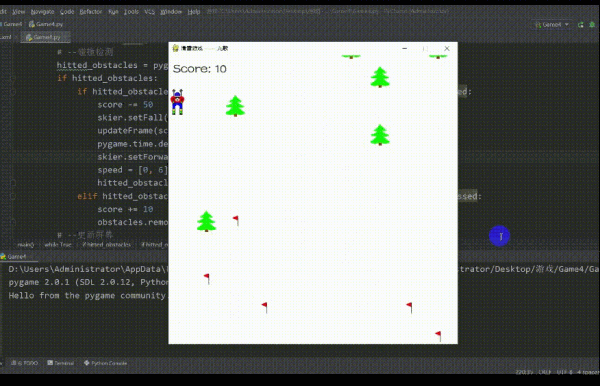Click the Score text in game window

[x=199, y=69]
